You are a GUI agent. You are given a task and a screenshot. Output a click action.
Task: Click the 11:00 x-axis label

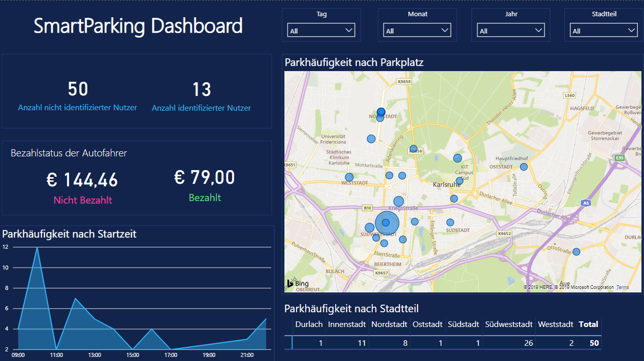click(56, 355)
